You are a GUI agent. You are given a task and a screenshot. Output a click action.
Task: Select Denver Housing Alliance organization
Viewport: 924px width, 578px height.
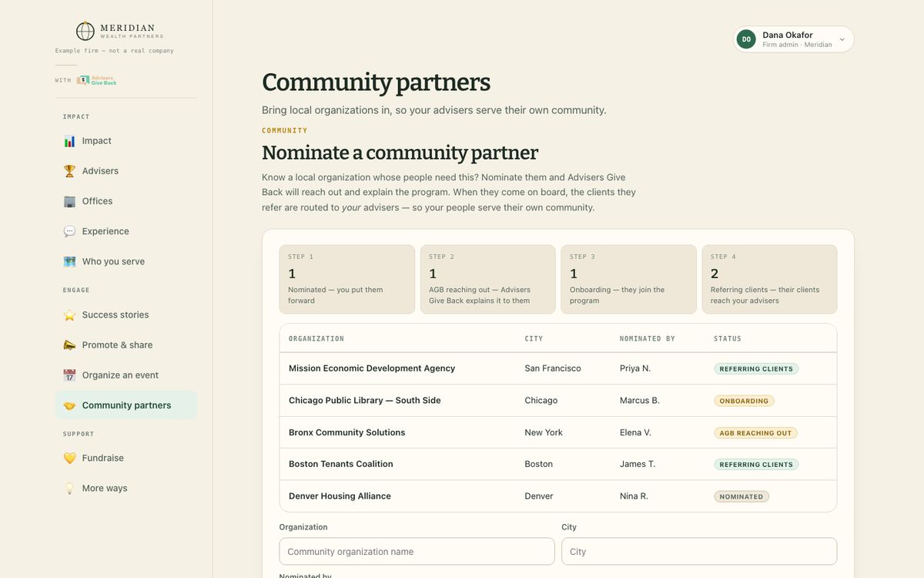pyautogui.click(x=340, y=496)
